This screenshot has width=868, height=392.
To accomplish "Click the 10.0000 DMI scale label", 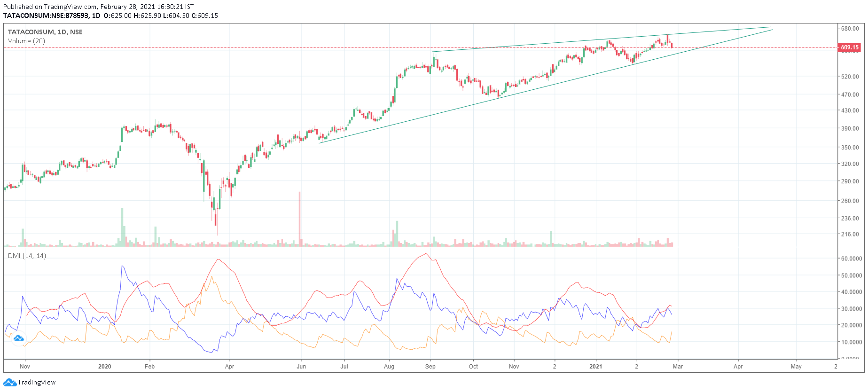I will tap(852, 342).
